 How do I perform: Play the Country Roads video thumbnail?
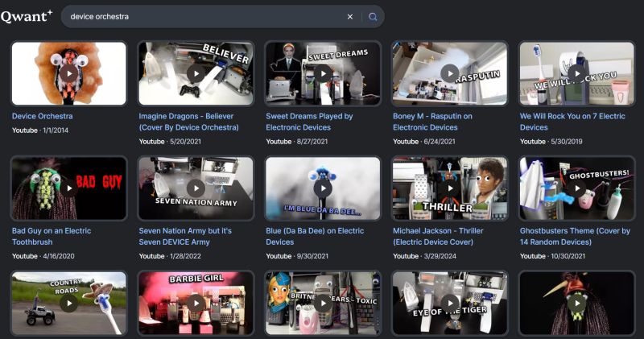69,304
